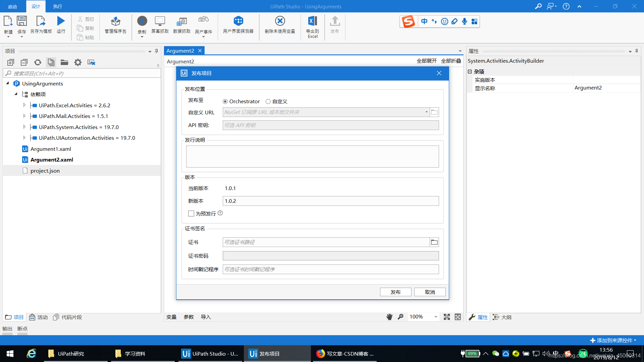The height and width of the screenshot is (362, 644).
Task: Click the refresh icon in project panel
Action: pyautogui.click(x=38, y=62)
